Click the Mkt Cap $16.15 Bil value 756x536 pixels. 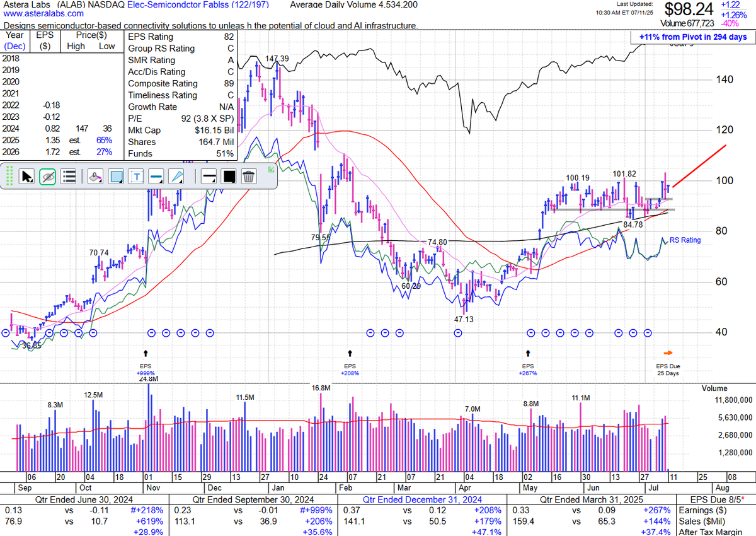click(213, 131)
